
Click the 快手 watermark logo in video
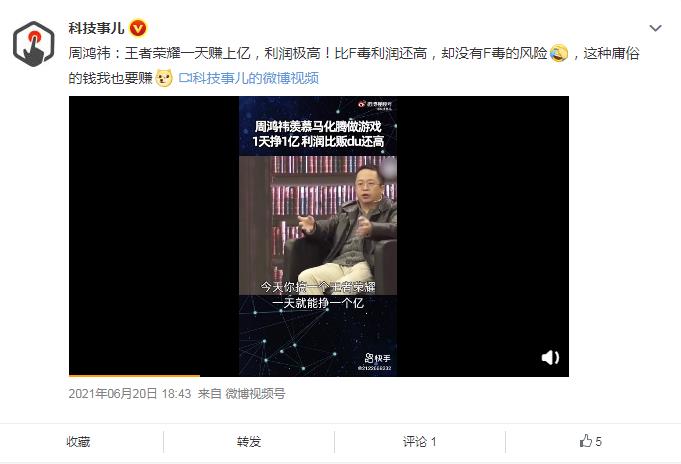tap(377, 358)
